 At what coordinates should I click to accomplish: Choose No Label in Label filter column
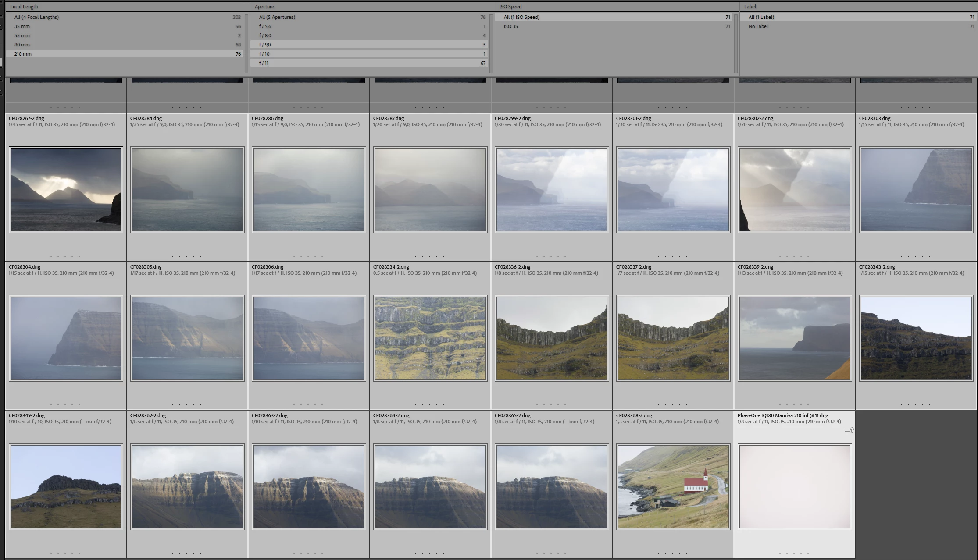pos(758,26)
